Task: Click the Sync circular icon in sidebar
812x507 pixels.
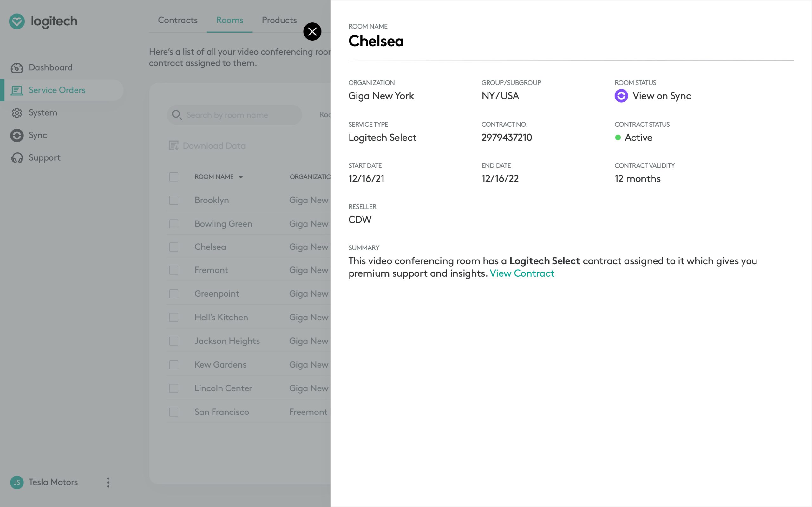Action: pyautogui.click(x=17, y=136)
